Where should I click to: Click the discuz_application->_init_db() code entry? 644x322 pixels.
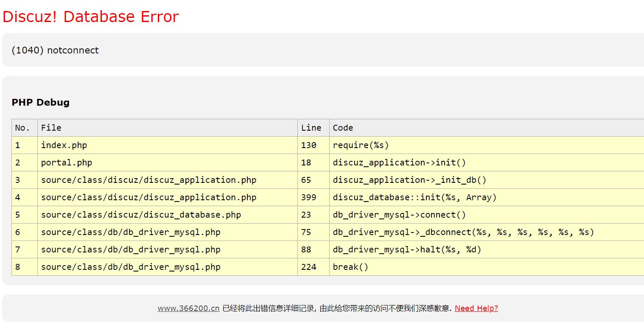click(x=409, y=180)
